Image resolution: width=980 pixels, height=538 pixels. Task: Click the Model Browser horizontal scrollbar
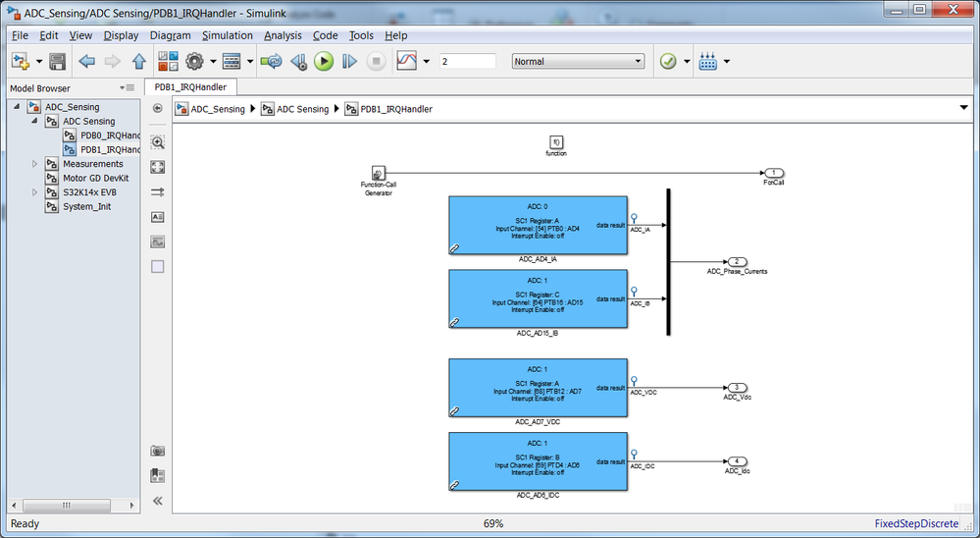tap(74, 505)
